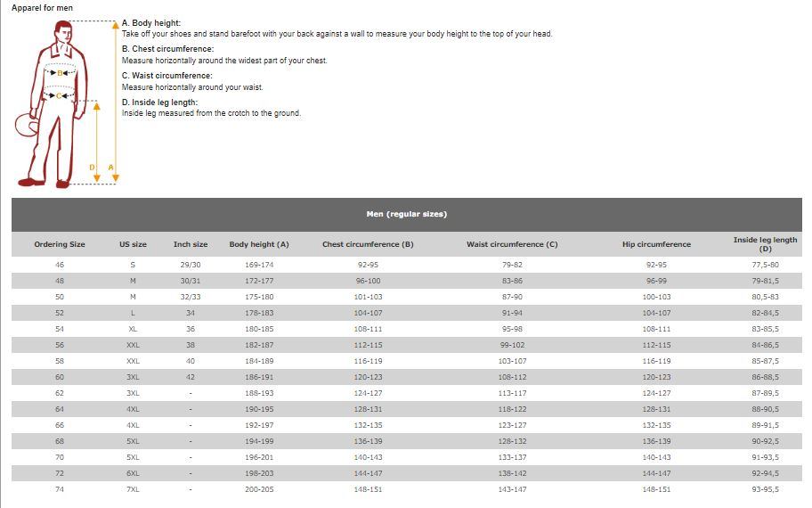Image resolution: width=812 pixels, height=508 pixels.
Task: Click the 'C. Waist circumference:' heading
Action: tap(167, 76)
